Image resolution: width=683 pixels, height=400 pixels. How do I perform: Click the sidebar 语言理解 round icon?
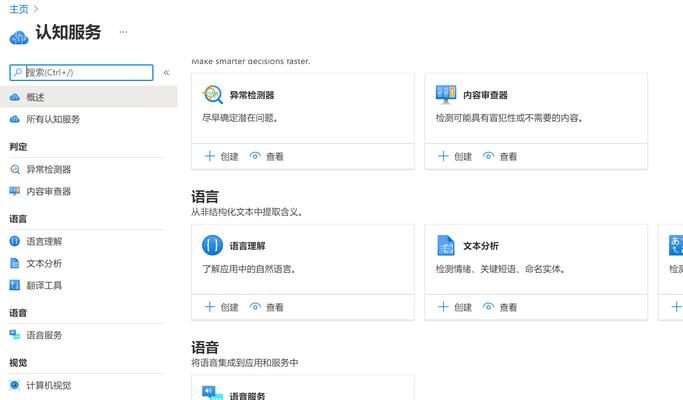click(x=15, y=241)
